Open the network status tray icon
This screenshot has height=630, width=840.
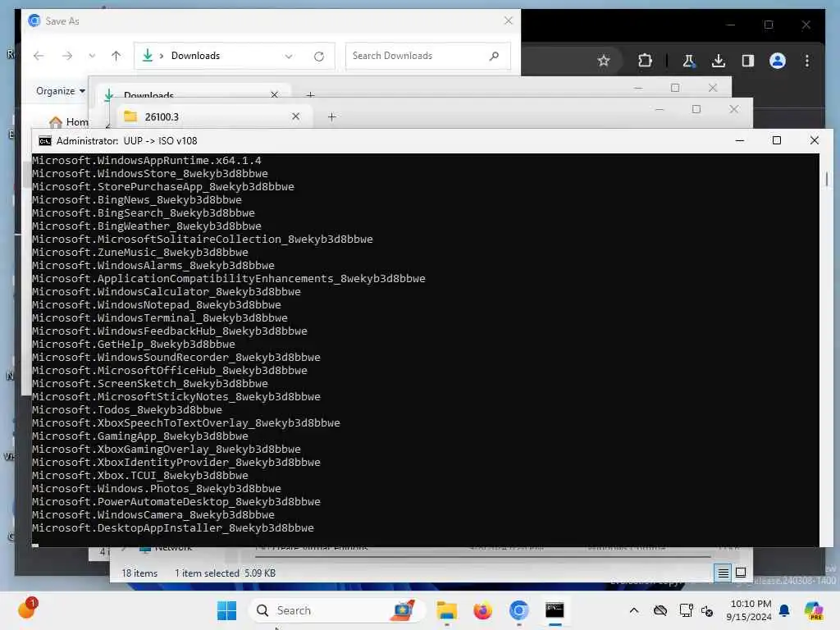tap(686, 610)
